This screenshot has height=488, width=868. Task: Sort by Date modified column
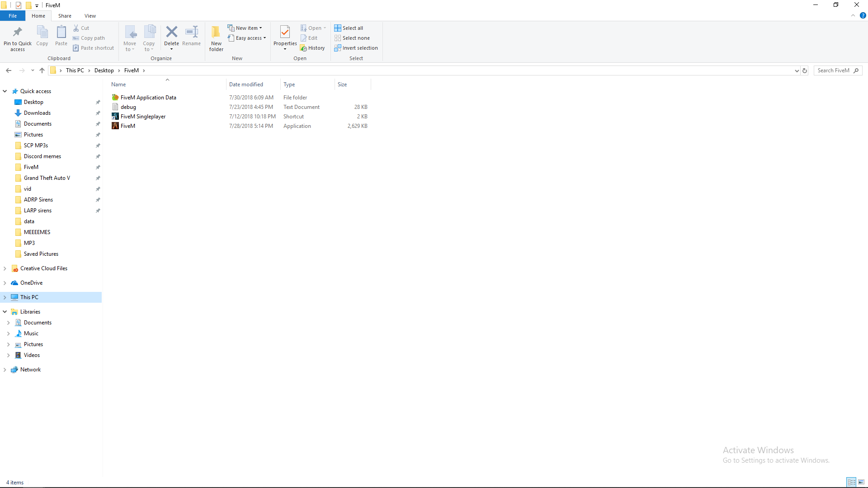coord(253,84)
